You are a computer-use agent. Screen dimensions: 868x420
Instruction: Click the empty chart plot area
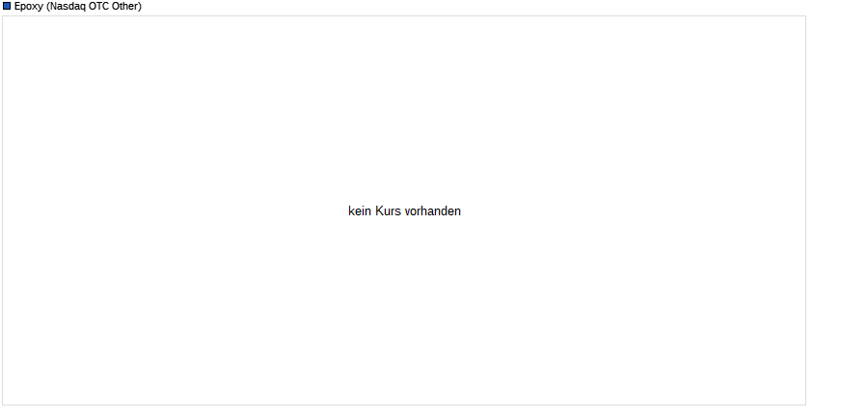[x=404, y=111]
